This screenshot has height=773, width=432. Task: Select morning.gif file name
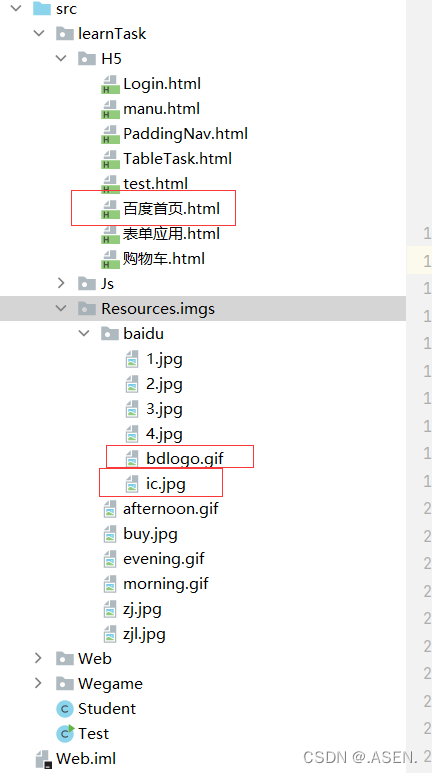166,585
